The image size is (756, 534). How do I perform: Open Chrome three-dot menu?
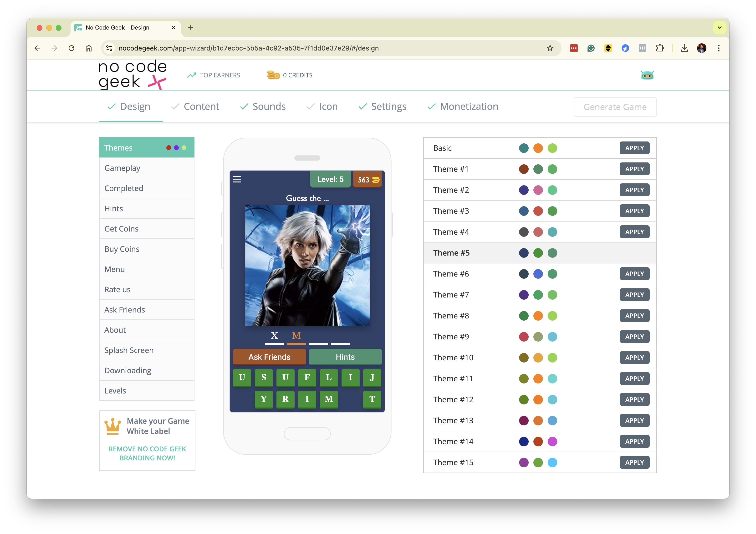719,48
